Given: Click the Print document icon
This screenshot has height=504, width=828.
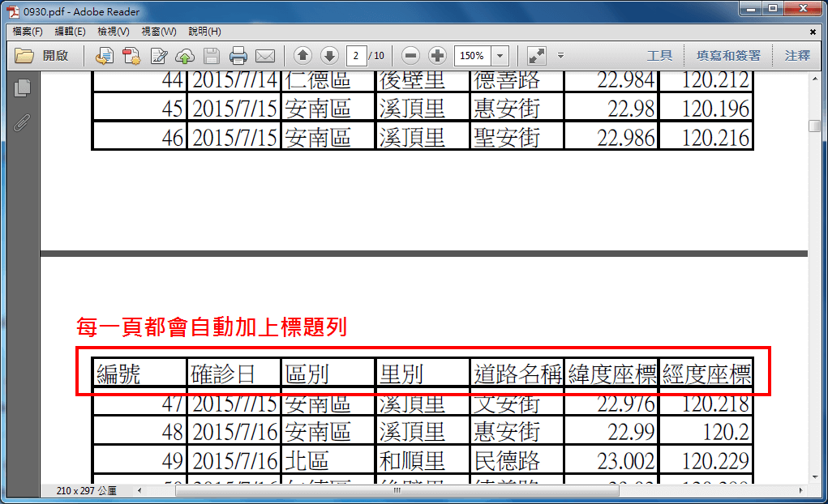Looking at the screenshot, I should pos(240,56).
